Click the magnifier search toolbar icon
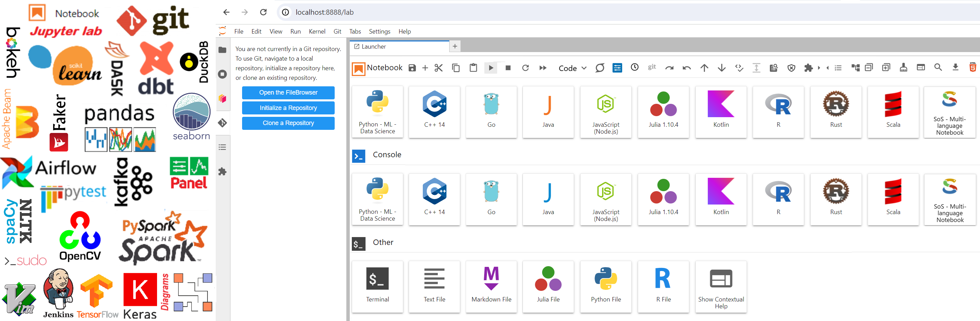 [938, 67]
